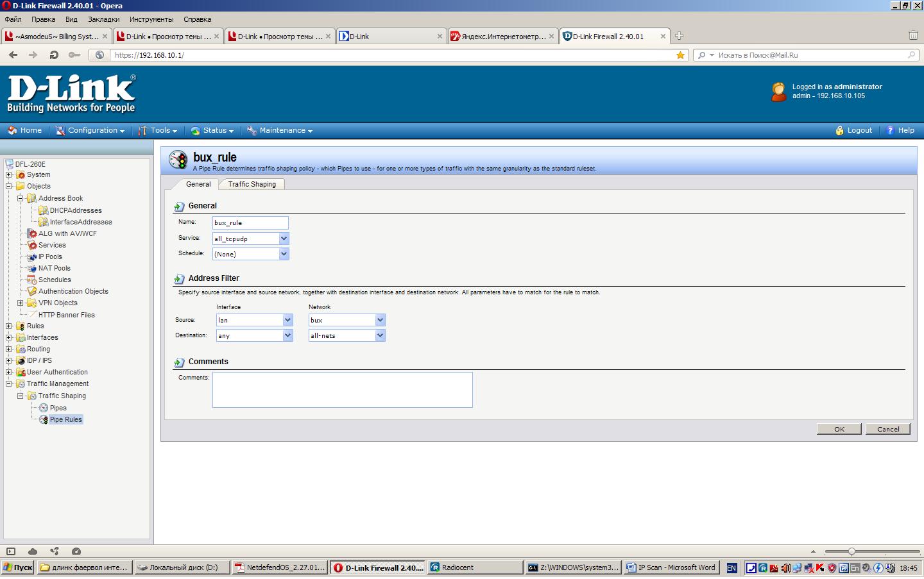924x579 pixels.
Task: Click the DFL-260E device icon
Action: point(9,164)
